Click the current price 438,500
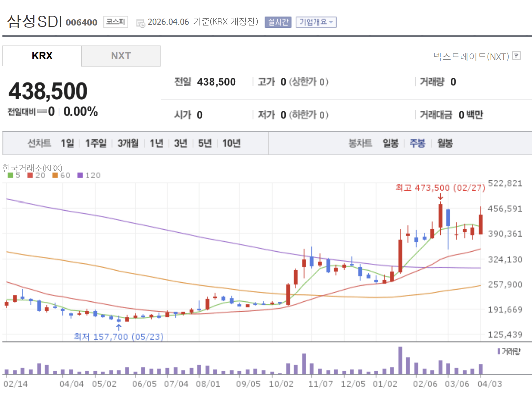The image size is (532, 402). [48, 91]
